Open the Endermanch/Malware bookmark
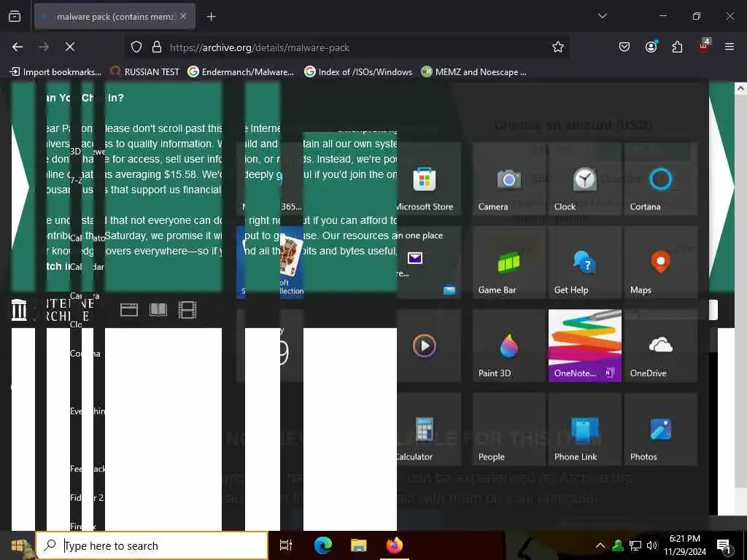747x560 pixels. pyautogui.click(x=241, y=72)
